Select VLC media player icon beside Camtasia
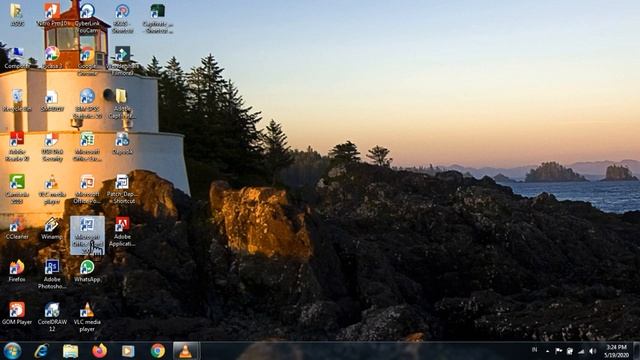 (52, 189)
